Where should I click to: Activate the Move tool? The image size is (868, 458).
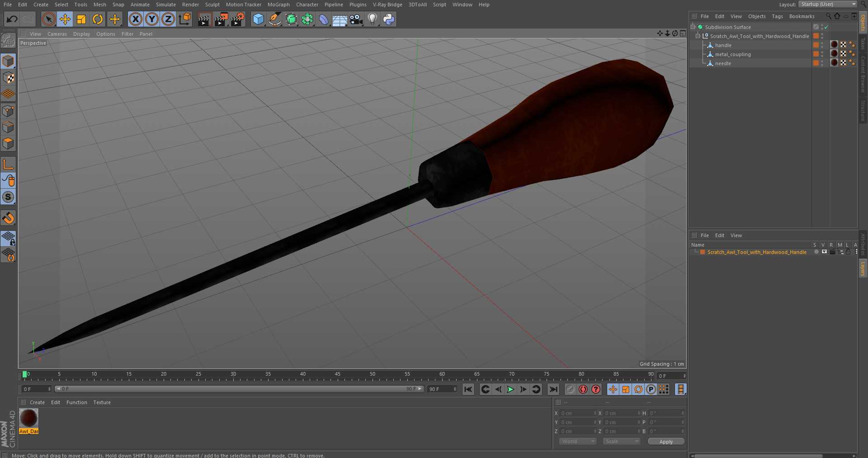point(65,19)
